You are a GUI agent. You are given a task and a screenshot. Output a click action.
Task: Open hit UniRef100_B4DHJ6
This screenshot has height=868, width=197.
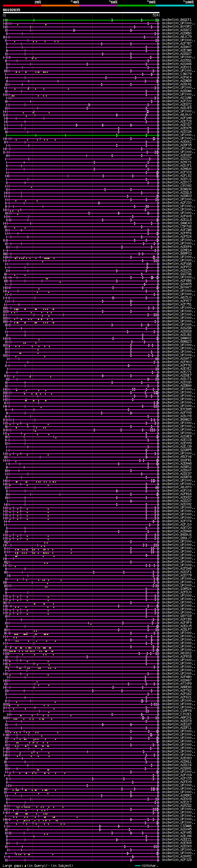(x=176, y=535)
